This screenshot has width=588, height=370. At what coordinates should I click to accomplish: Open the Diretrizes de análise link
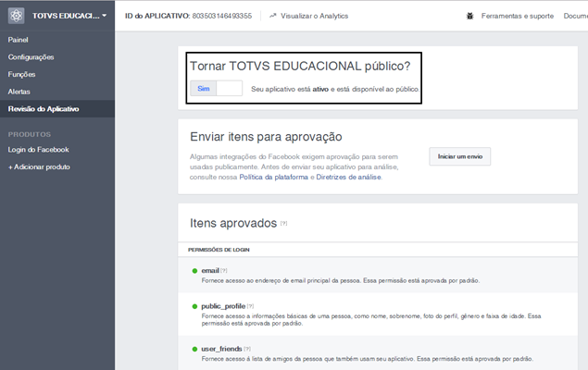pyautogui.click(x=348, y=177)
